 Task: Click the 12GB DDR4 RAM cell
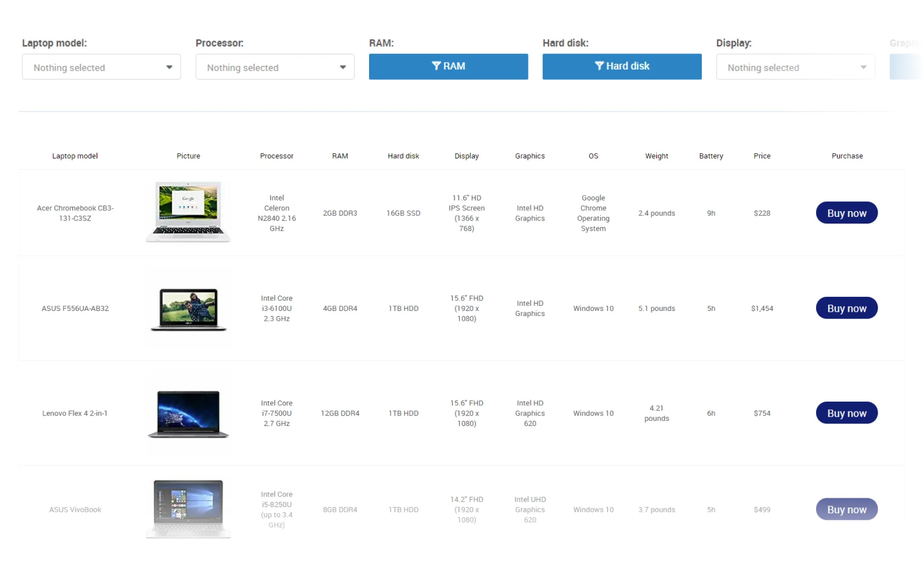340,413
